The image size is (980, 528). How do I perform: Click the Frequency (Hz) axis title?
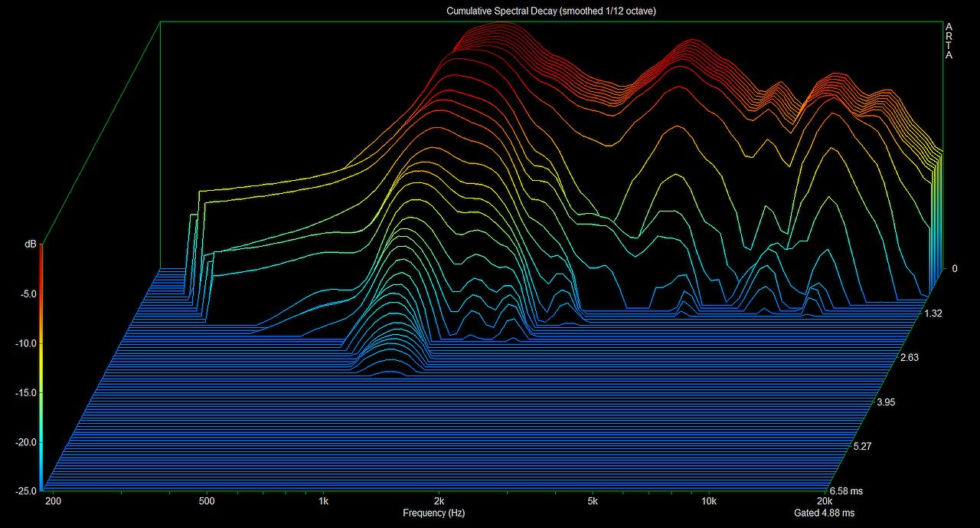point(433,513)
